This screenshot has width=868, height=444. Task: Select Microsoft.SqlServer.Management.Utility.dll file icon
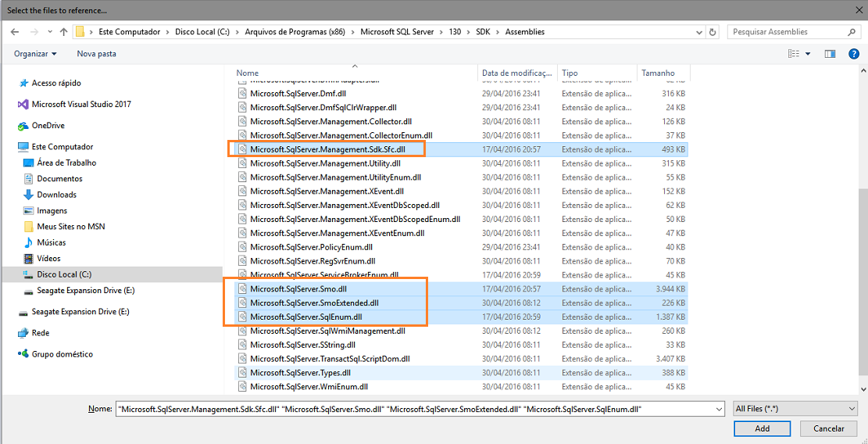point(242,163)
